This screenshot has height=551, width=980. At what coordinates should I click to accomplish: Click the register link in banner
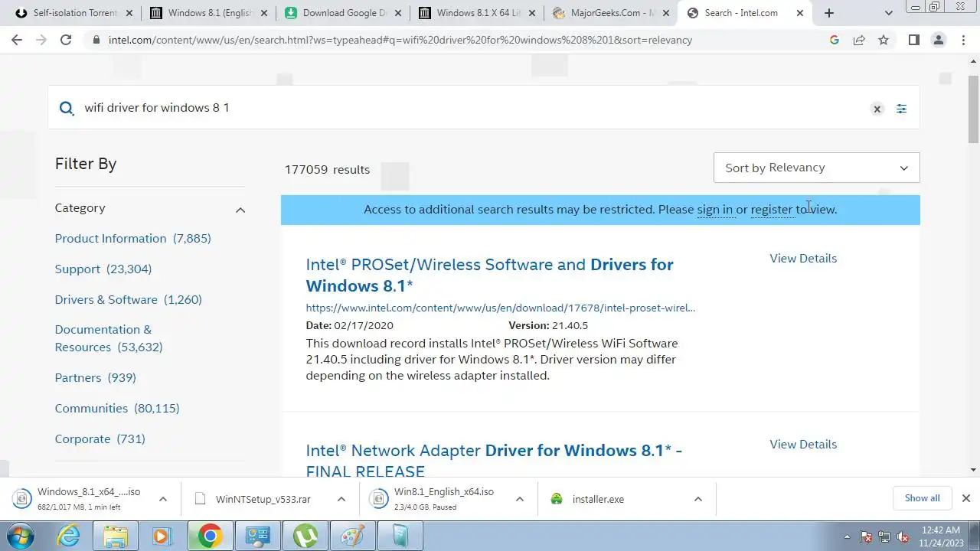pyautogui.click(x=772, y=210)
